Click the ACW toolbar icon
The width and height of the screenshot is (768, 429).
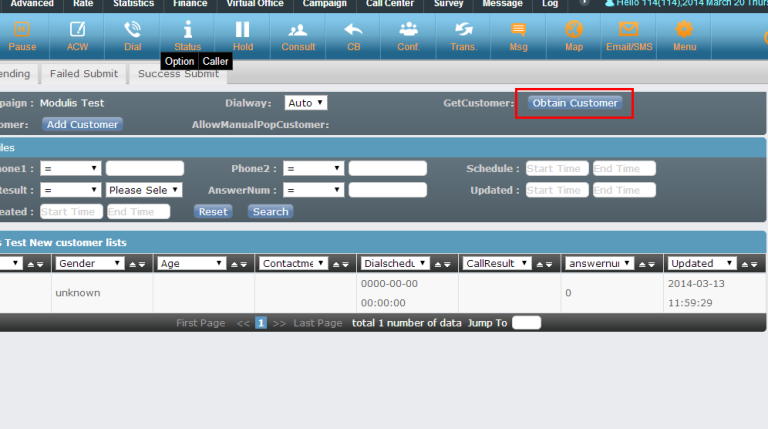point(78,30)
